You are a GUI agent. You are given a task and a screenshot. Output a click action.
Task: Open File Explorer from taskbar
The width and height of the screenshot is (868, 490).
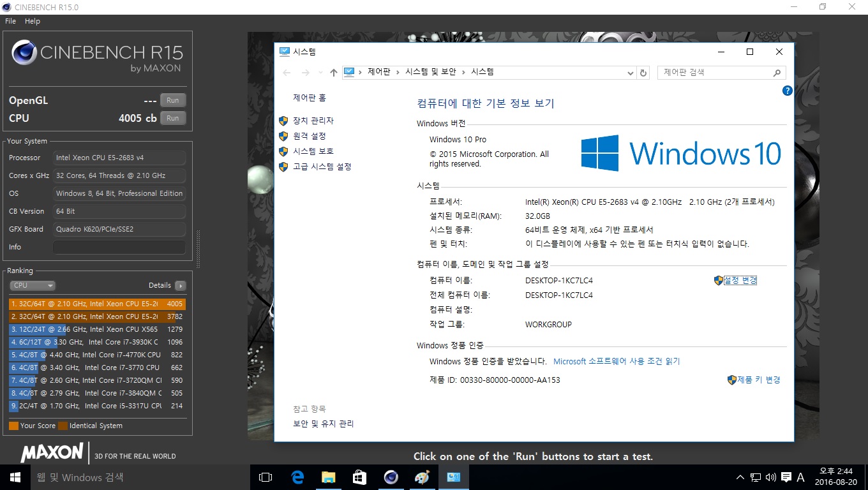tap(328, 477)
